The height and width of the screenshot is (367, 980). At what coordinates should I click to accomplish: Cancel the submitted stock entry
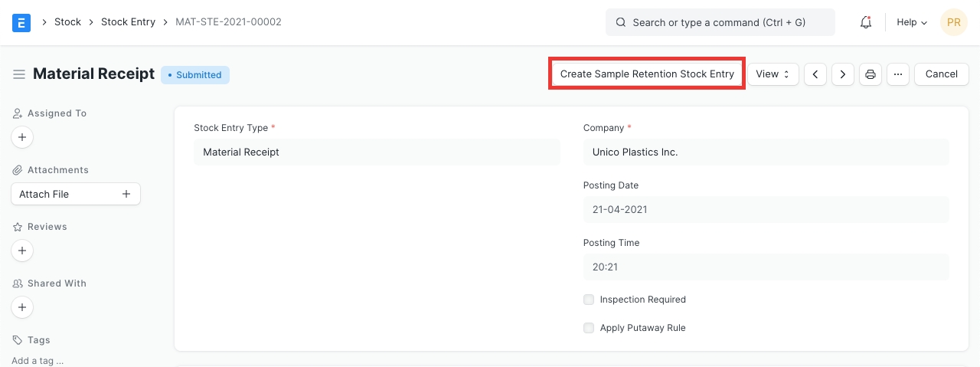coord(941,74)
